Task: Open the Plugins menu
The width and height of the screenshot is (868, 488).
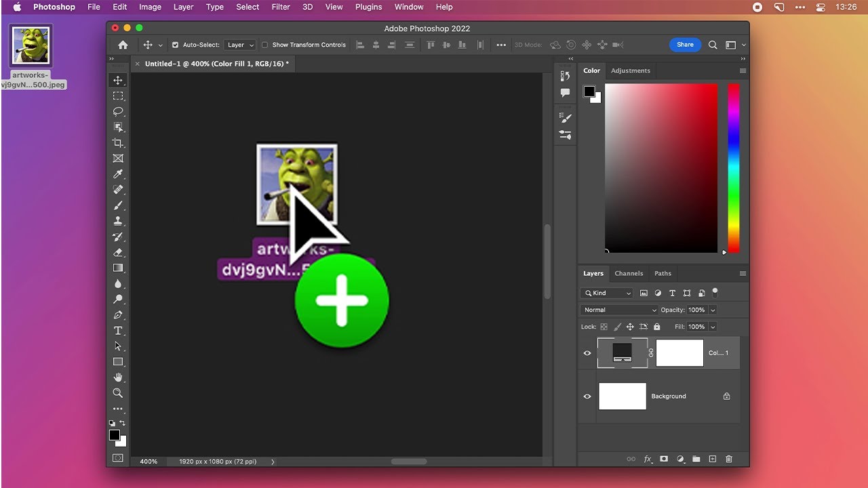Action: click(x=369, y=7)
